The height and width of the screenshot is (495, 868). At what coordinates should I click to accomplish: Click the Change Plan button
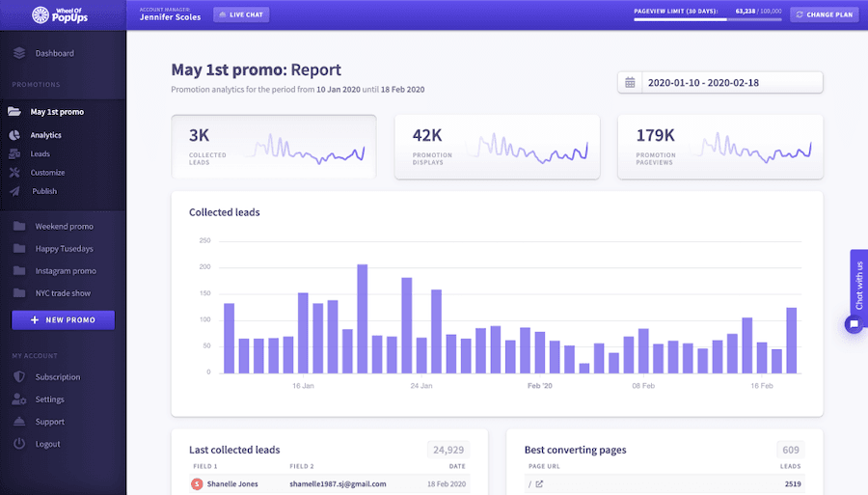coord(823,14)
